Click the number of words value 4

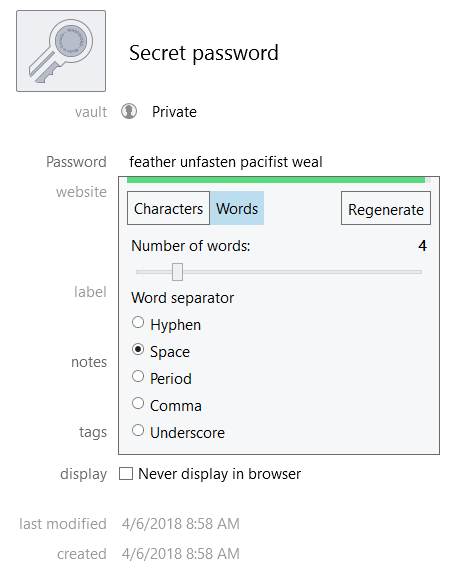(x=422, y=246)
